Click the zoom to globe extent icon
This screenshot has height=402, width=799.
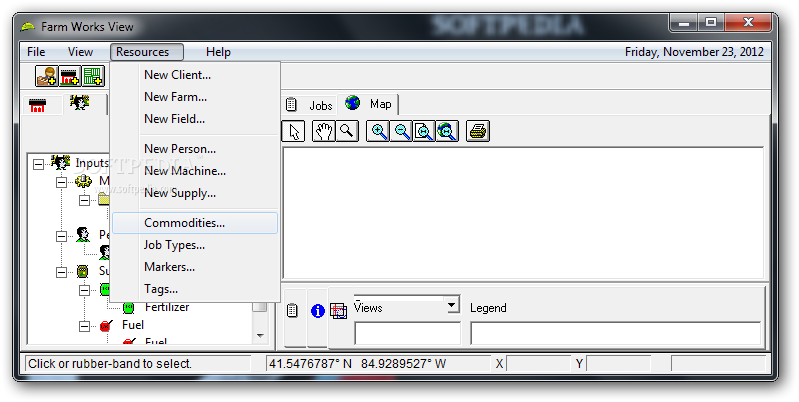pos(447,131)
